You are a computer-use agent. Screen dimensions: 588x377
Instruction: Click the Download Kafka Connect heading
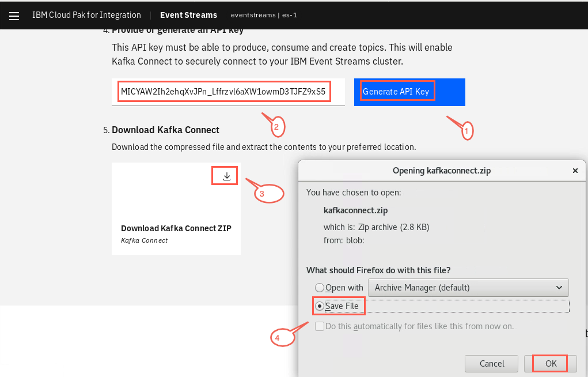pyautogui.click(x=165, y=130)
